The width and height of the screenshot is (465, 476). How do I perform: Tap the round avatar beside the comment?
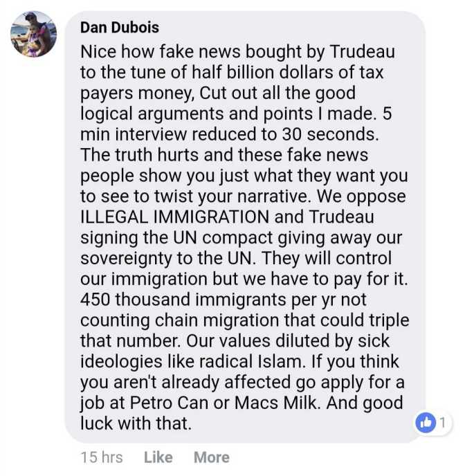[x=33, y=34]
